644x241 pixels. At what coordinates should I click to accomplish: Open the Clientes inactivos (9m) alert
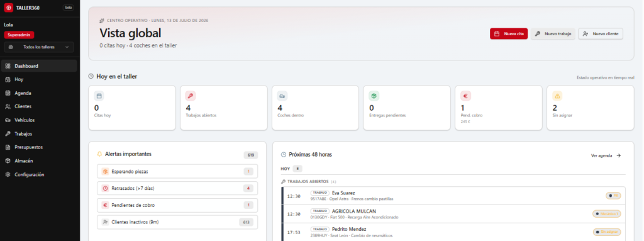pos(177,222)
